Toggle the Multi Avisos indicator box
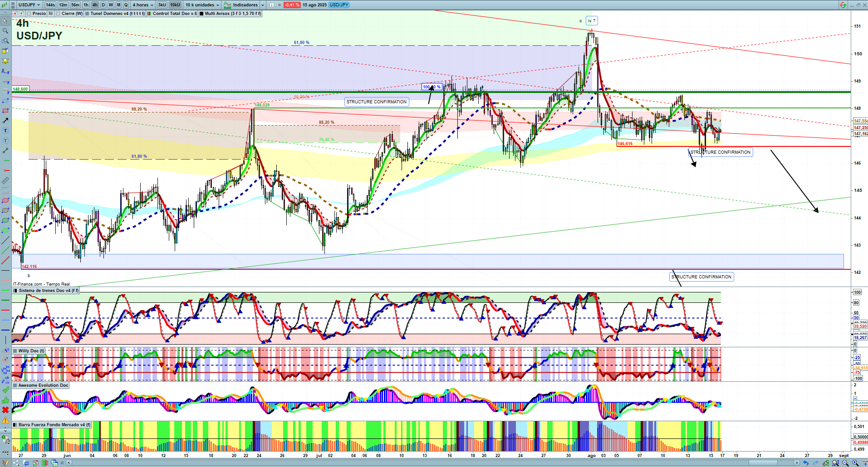Image resolution: width=868 pixels, height=467 pixels. 201,14
